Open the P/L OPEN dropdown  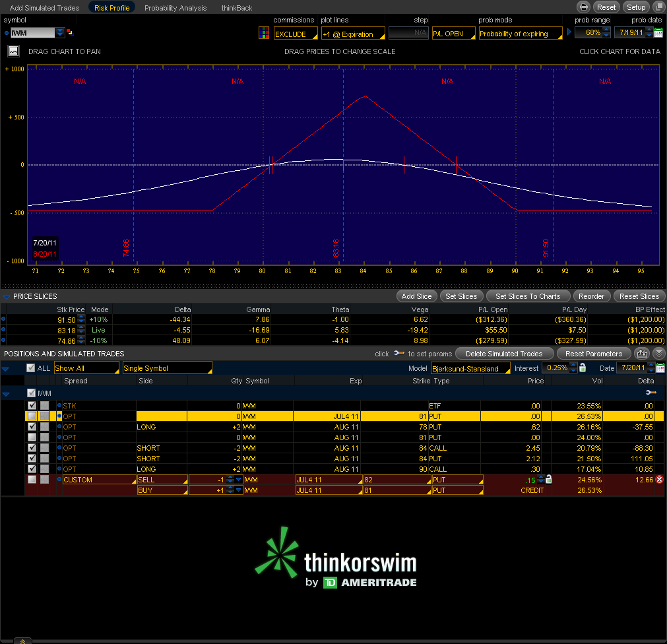(453, 34)
